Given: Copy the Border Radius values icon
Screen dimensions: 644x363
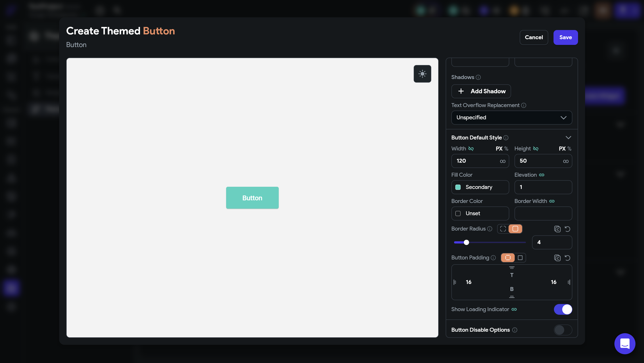Looking at the screenshot, I should pyautogui.click(x=557, y=229).
